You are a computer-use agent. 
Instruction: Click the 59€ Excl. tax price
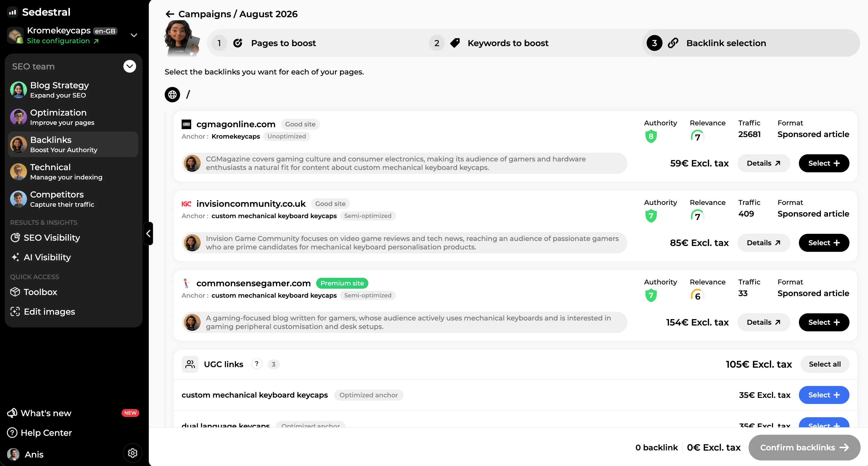click(x=699, y=163)
